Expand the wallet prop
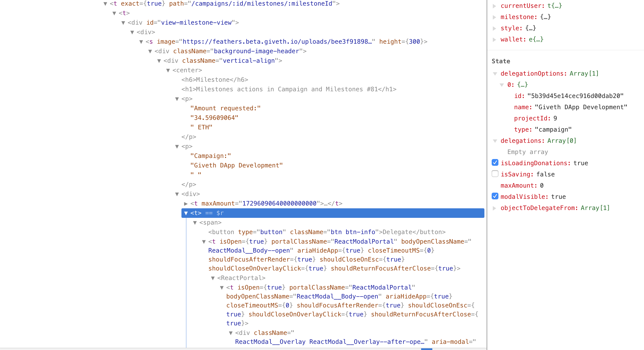This screenshot has width=644, height=350. tap(494, 39)
